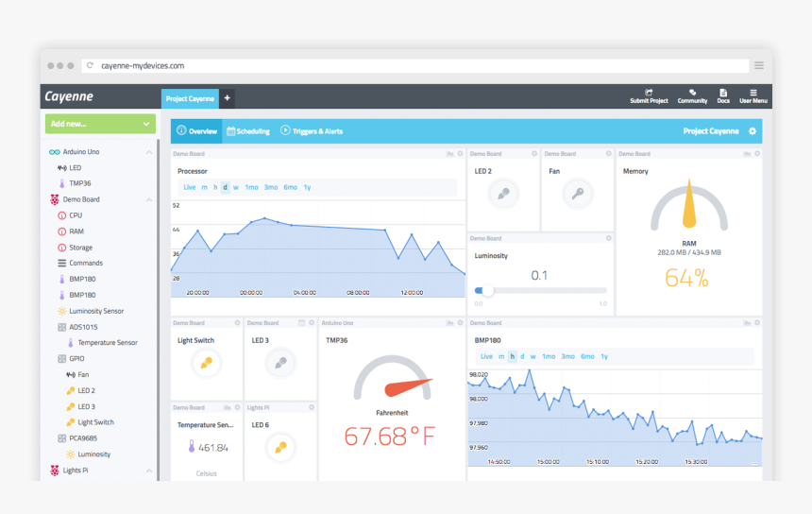Open BMP180 widget chart details icon
Image resolution: width=812 pixels, height=514 pixels.
point(747,323)
